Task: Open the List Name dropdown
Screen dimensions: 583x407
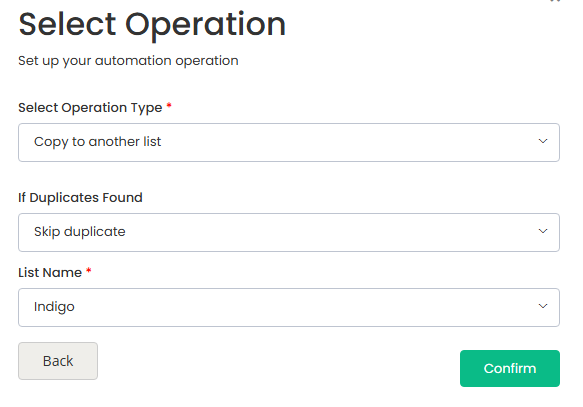Action: click(x=289, y=307)
